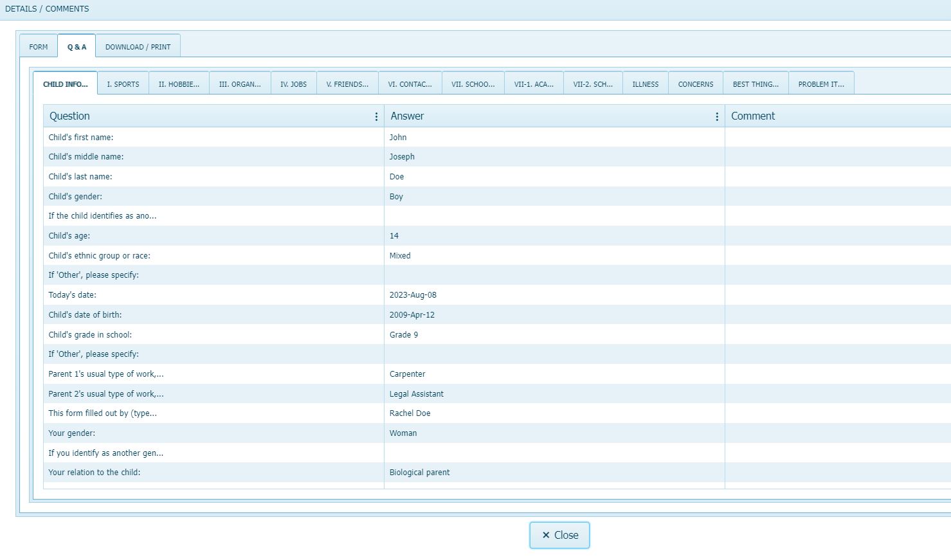Open the VII. SCHOOL tab
951x560 pixels.
[473, 83]
